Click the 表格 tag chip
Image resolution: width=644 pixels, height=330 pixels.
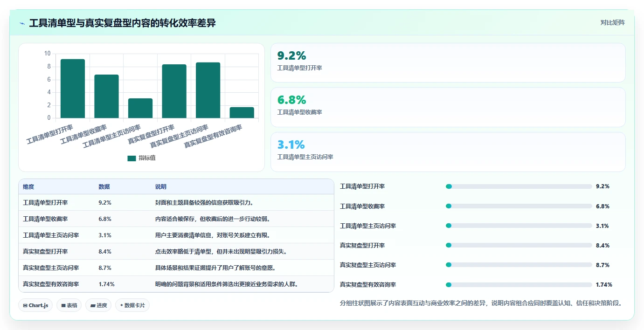69,305
